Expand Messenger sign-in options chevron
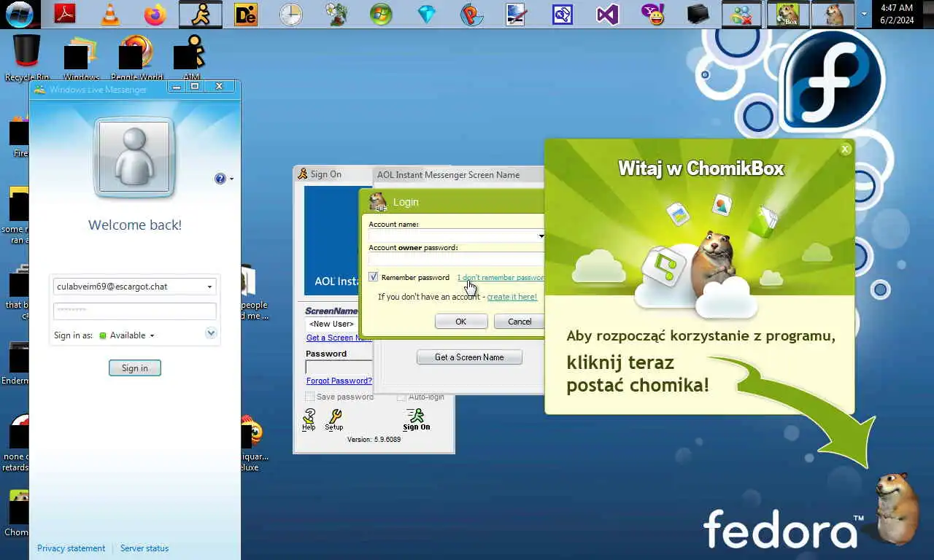 tap(211, 333)
